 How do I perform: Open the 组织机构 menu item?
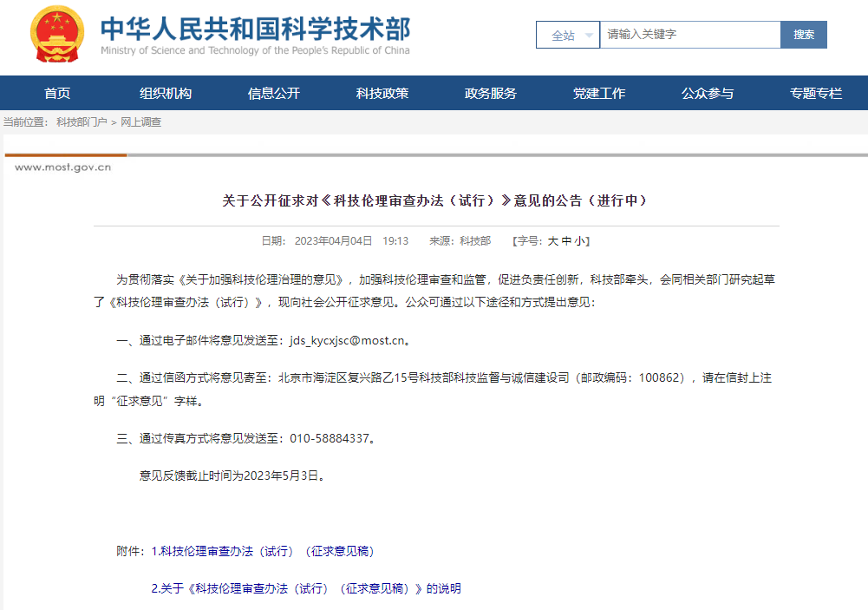tap(166, 94)
